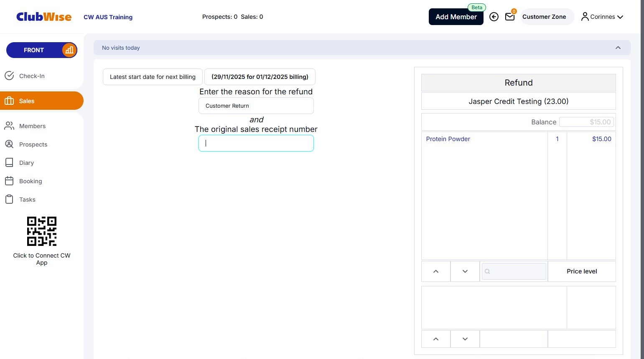Select the Jasper Credit Testing member bar
644x359 pixels.
tap(519, 101)
